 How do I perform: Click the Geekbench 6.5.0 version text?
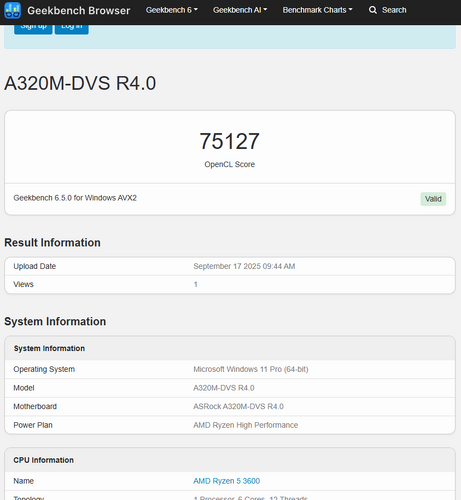75,198
